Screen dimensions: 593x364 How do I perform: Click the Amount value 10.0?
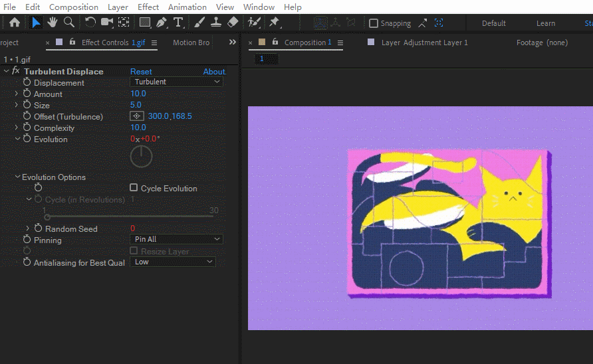coord(138,94)
